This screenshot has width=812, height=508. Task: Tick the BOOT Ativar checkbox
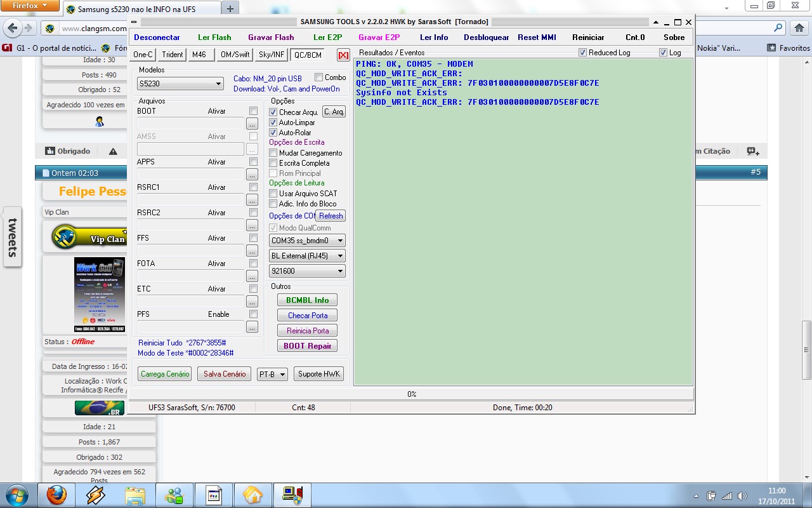254,111
